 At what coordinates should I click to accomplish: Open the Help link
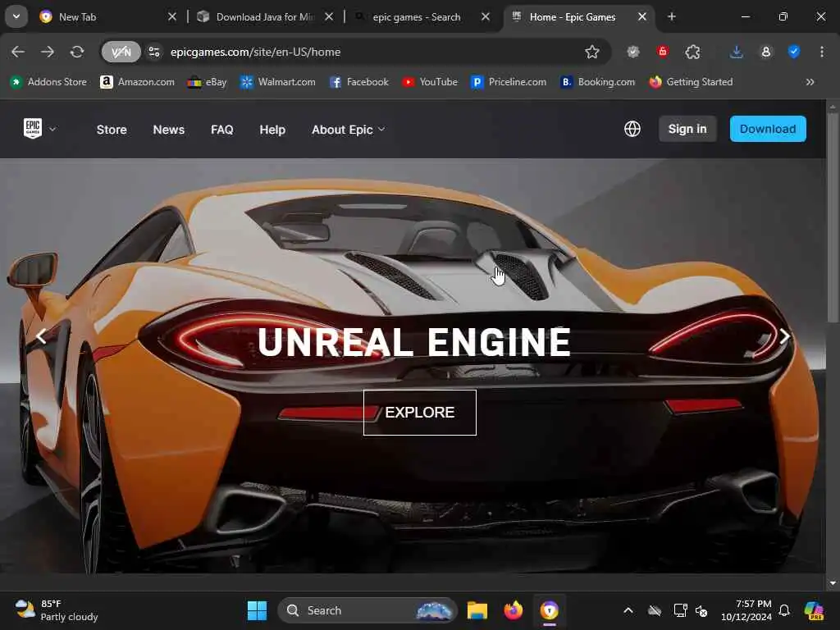(272, 130)
